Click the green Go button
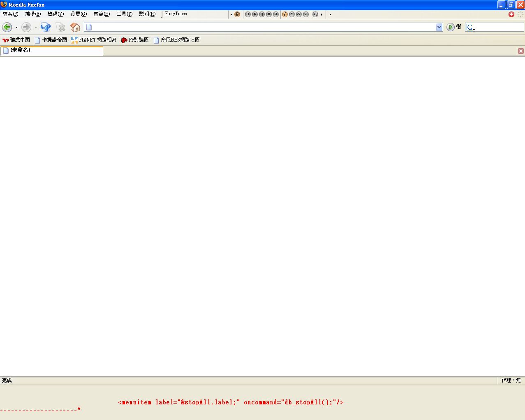Image resolution: width=525 pixels, height=420 pixels. click(451, 27)
